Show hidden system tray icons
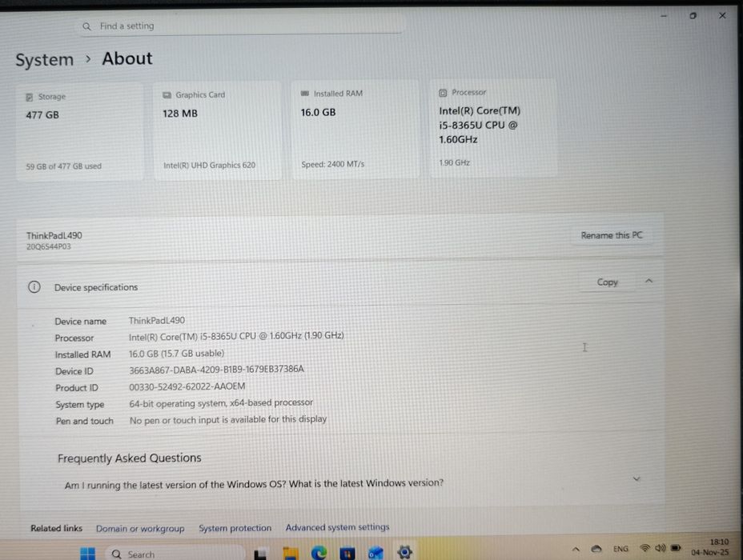 point(576,549)
